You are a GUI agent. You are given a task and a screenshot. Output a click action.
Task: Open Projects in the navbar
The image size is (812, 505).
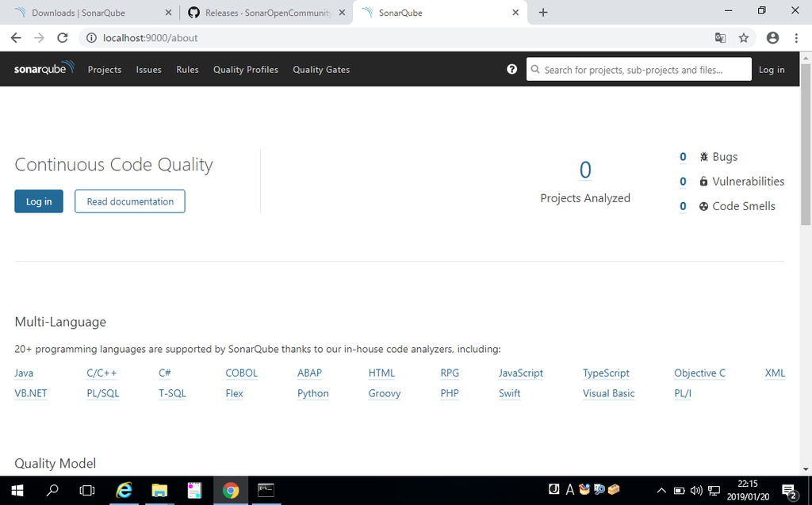pos(105,70)
